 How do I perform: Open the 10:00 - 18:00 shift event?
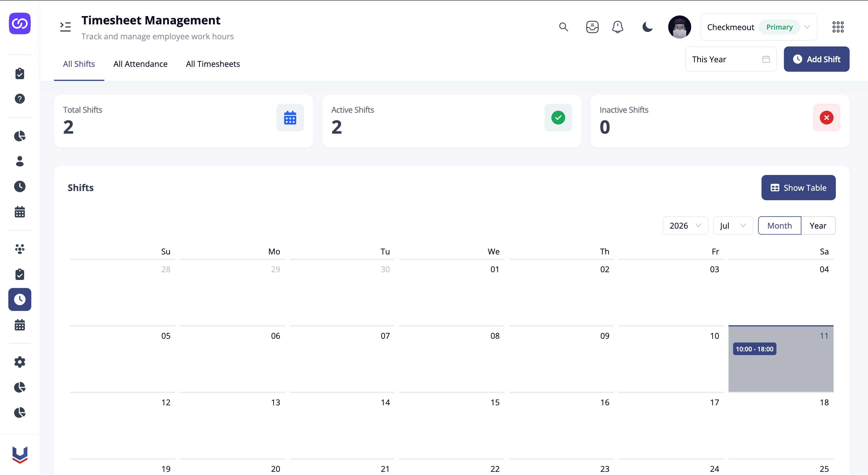(754, 349)
